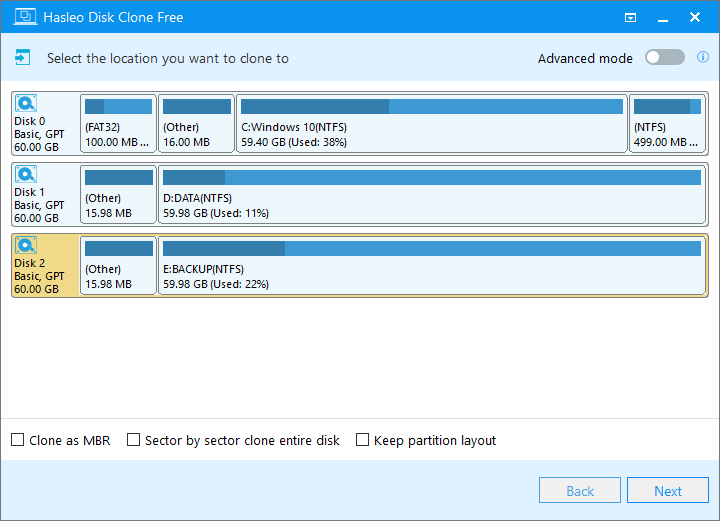
Task: Check Sector by sector clone entire disk
Action: (133, 440)
